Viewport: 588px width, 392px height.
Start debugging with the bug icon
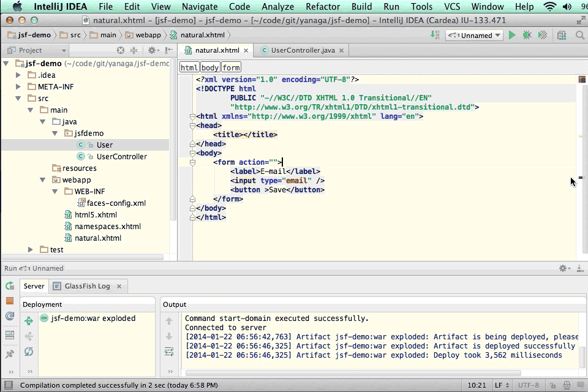pyautogui.click(x=527, y=36)
